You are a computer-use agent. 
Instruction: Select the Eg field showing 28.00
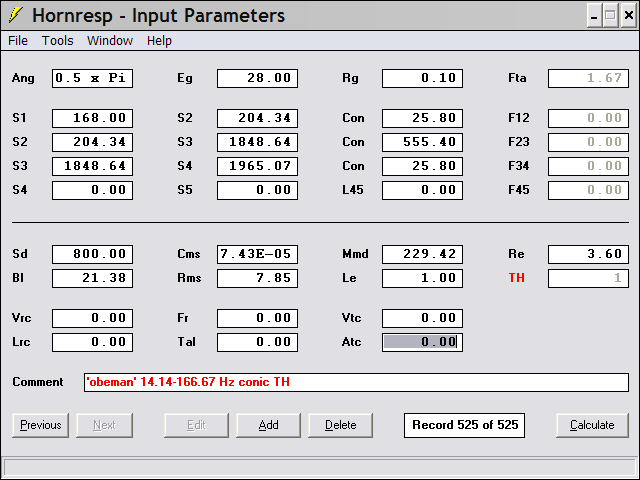pos(258,78)
